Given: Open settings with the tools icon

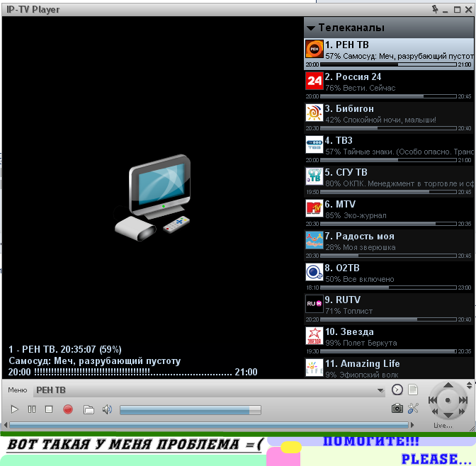Looking at the screenshot, I should coord(413,409).
